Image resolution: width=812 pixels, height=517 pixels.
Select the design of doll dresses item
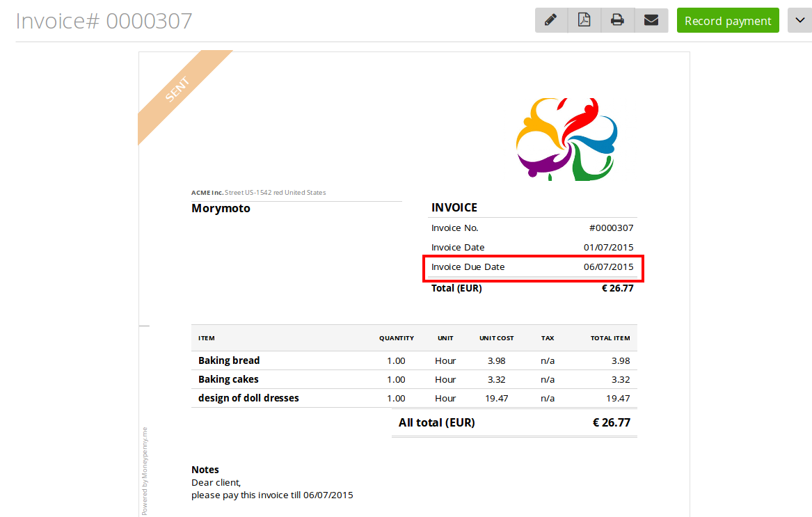pos(248,398)
